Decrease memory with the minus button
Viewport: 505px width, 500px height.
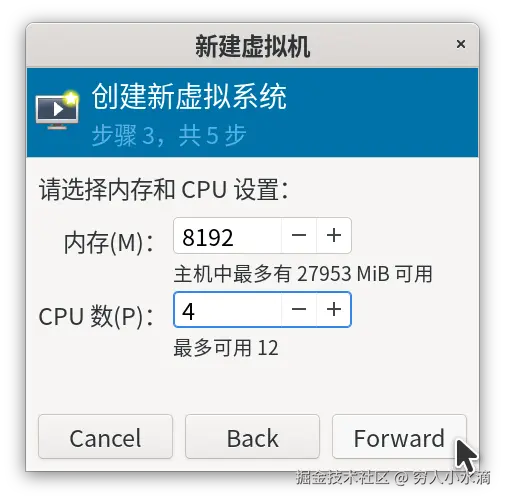click(299, 235)
